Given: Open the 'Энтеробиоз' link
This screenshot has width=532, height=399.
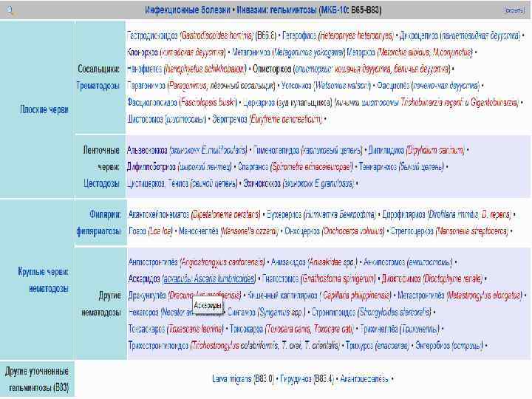Looking at the screenshot, I should pyautogui.click(x=432, y=345).
